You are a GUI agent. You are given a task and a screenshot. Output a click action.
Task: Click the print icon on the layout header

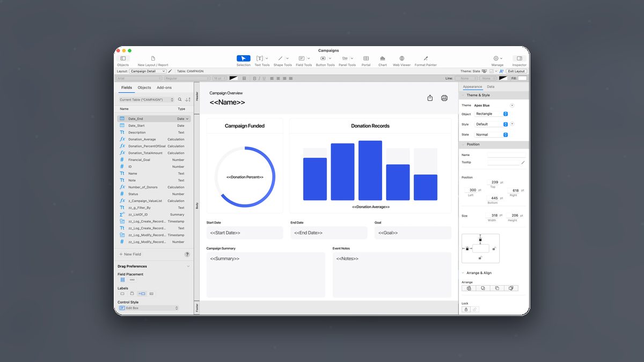(444, 98)
